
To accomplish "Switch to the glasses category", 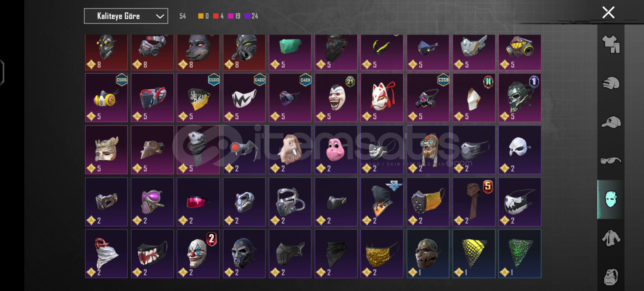I will [611, 161].
